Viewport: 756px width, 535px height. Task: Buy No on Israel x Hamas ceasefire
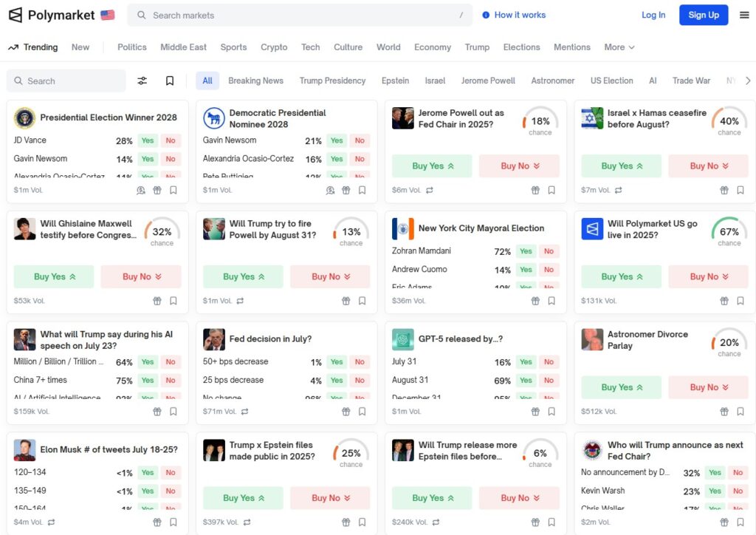tap(708, 166)
